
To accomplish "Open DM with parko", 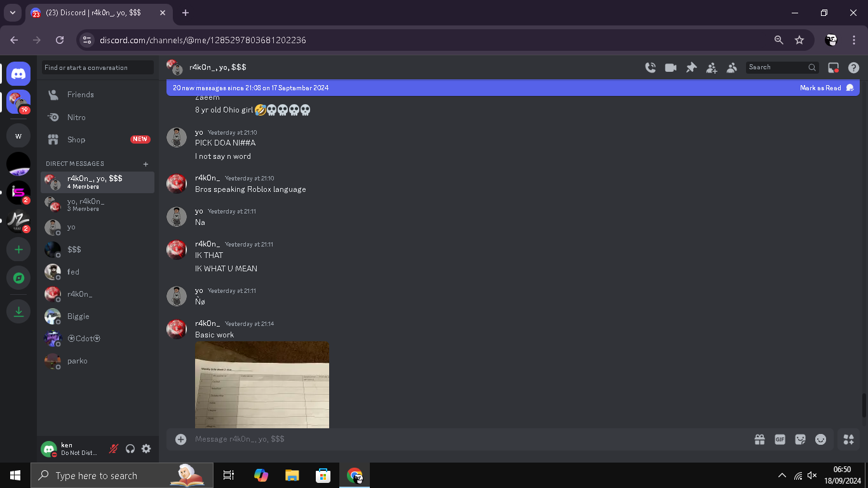I will tap(97, 360).
